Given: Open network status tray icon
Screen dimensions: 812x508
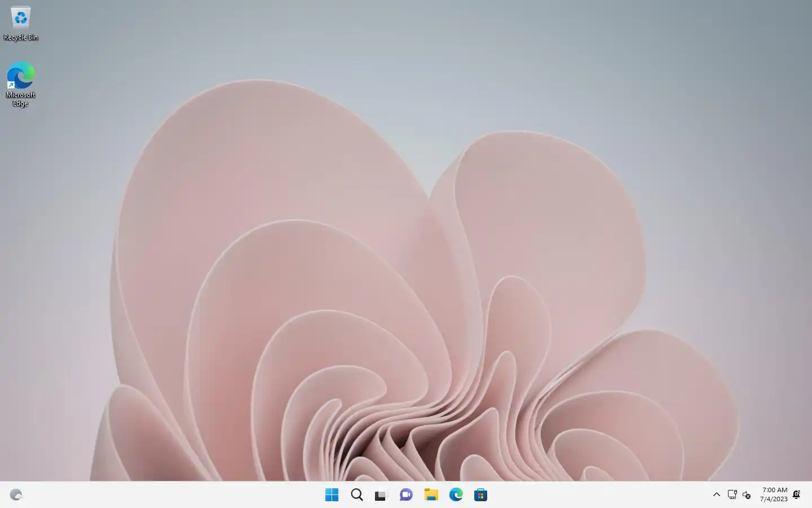Looking at the screenshot, I should click(x=732, y=495).
